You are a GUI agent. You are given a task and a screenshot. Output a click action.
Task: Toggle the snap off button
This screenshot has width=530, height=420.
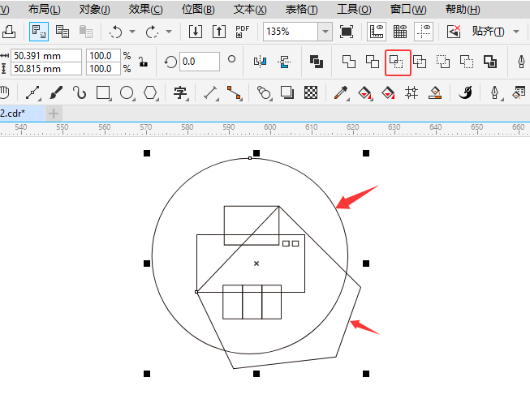(x=454, y=32)
